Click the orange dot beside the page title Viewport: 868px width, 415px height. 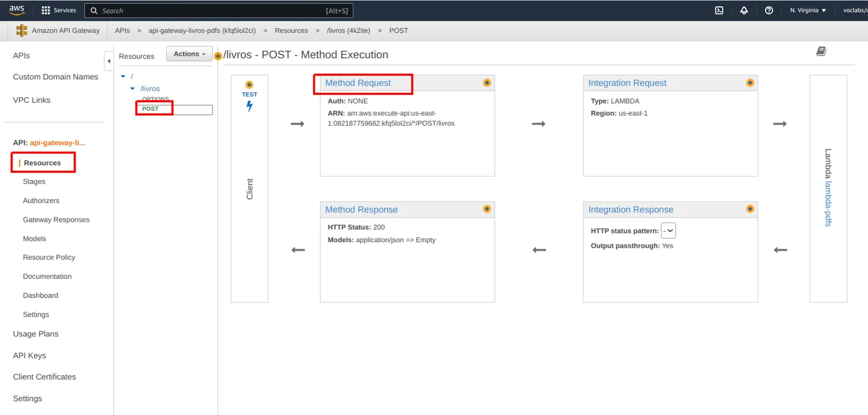[218, 56]
